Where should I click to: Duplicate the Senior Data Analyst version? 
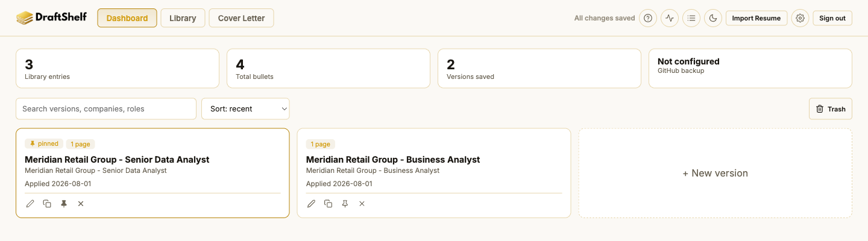click(x=47, y=204)
